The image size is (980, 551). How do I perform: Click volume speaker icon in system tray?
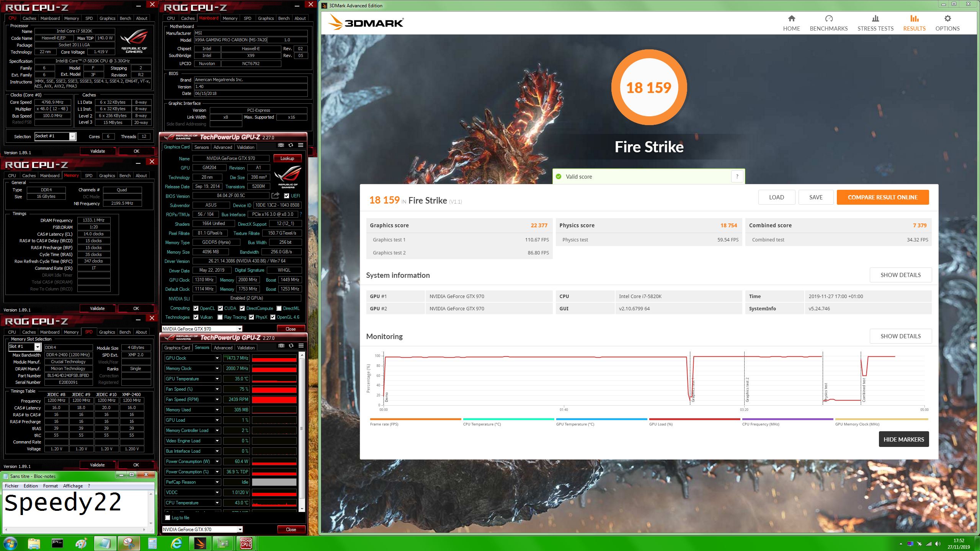point(938,544)
